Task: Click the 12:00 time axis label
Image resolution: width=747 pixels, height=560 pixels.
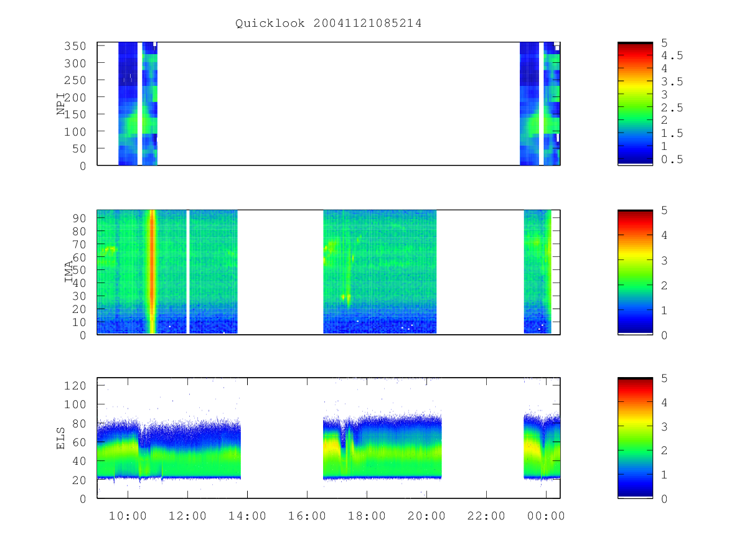Action: tap(187, 515)
